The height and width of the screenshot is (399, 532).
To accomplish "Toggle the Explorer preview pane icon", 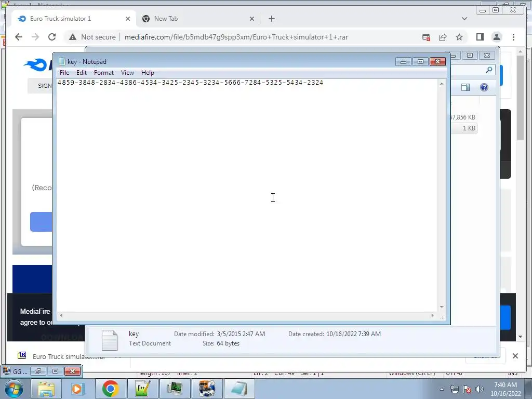I will coord(465,87).
